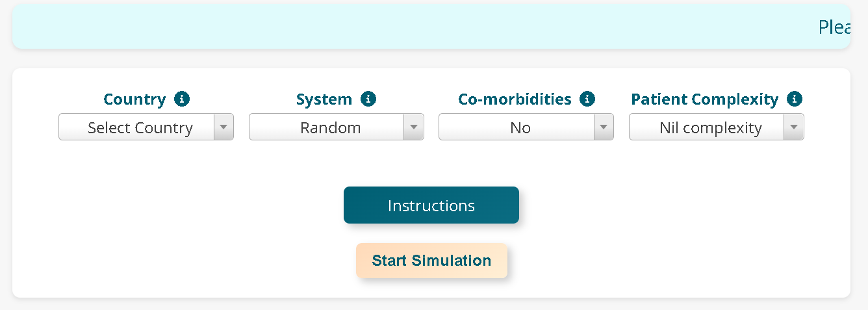Image resolution: width=868 pixels, height=310 pixels.
Task: Click the 'Nil complexity' selection text
Action: click(x=711, y=127)
